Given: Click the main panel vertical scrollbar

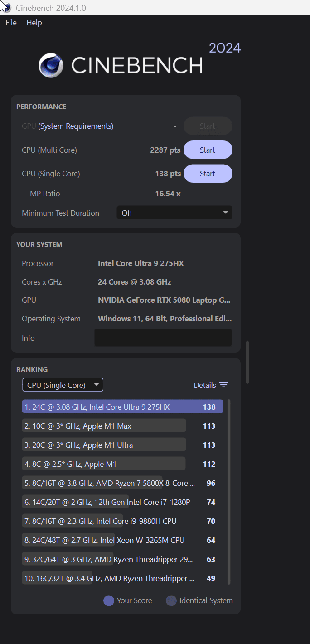Looking at the screenshot, I should pyautogui.click(x=247, y=363).
